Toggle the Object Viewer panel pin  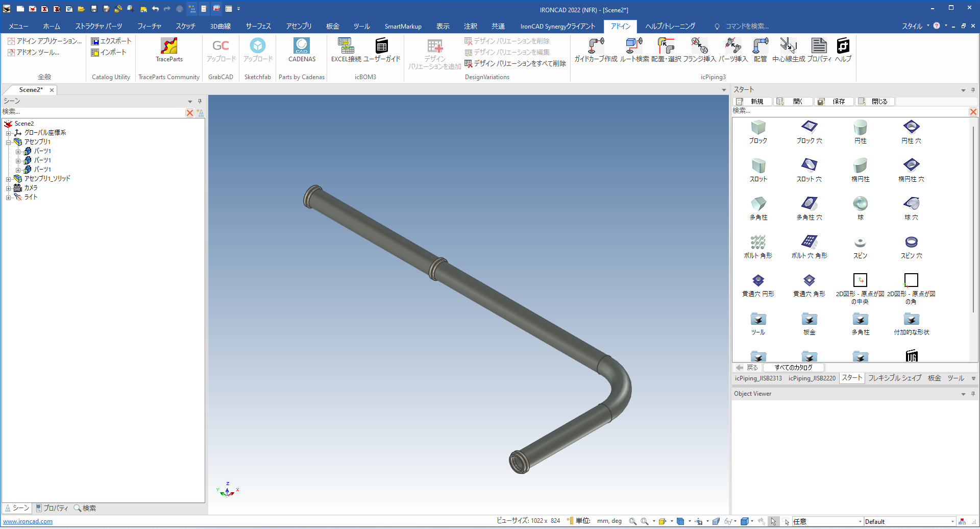coord(973,394)
